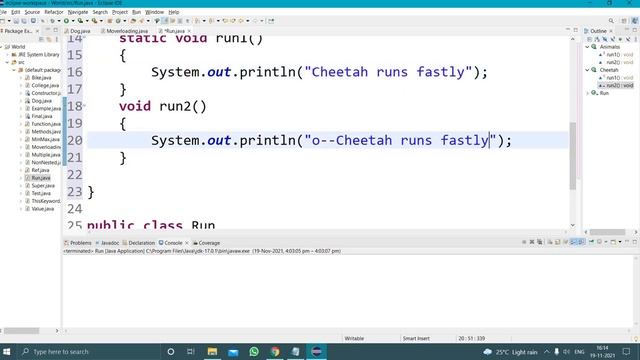The image size is (640, 360).
Task: Toggle Mark Occurrences in the toolbar
Action: pyautogui.click(x=164, y=21)
